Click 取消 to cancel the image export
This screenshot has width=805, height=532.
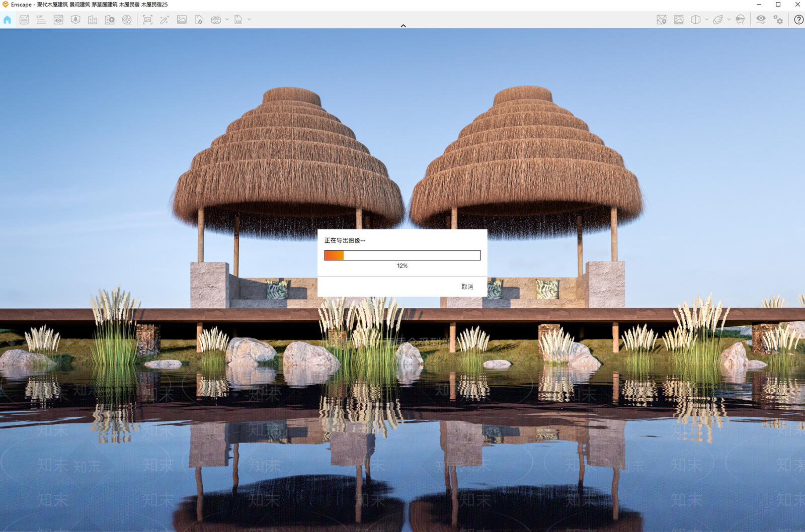click(467, 287)
